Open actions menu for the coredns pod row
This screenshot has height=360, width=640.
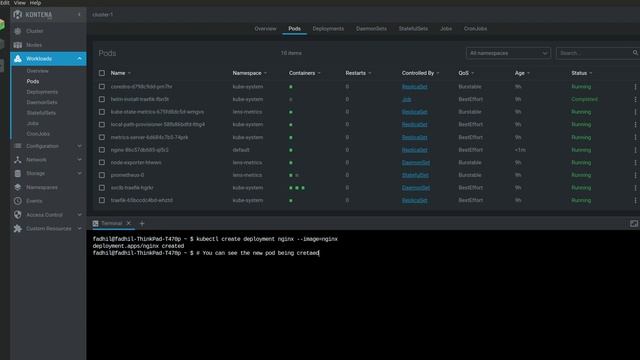click(635, 87)
